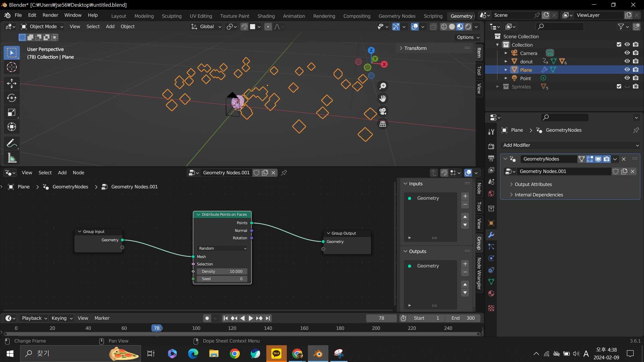Screen dimensions: 644x362
Task: Hide the Plane object in viewport
Action: tap(627, 70)
